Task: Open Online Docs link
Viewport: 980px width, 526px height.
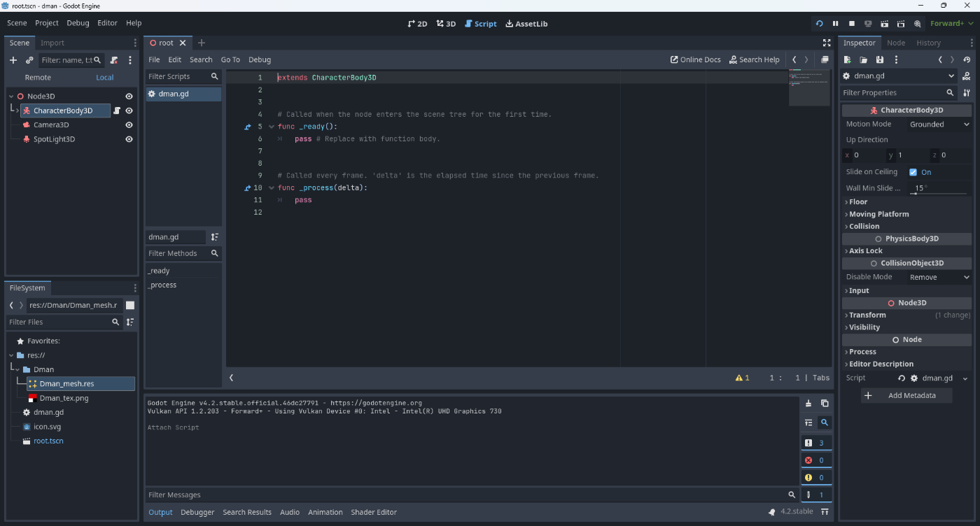Action: click(x=696, y=59)
